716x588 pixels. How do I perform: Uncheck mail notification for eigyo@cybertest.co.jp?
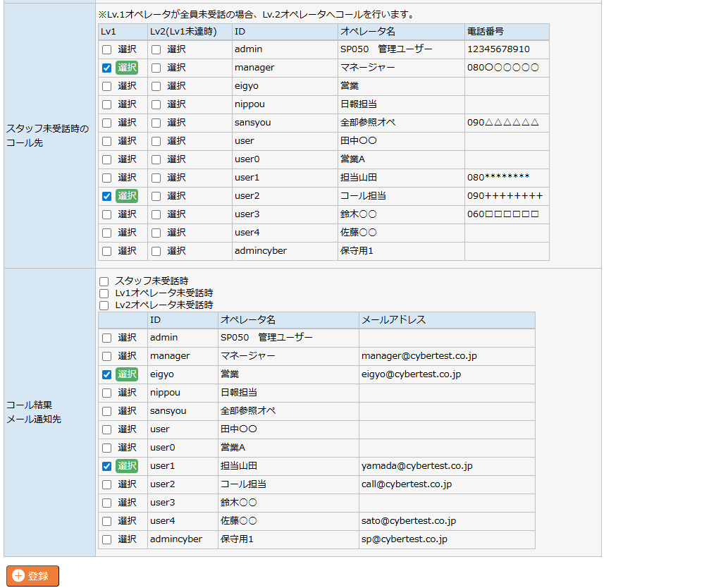tap(107, 374)
